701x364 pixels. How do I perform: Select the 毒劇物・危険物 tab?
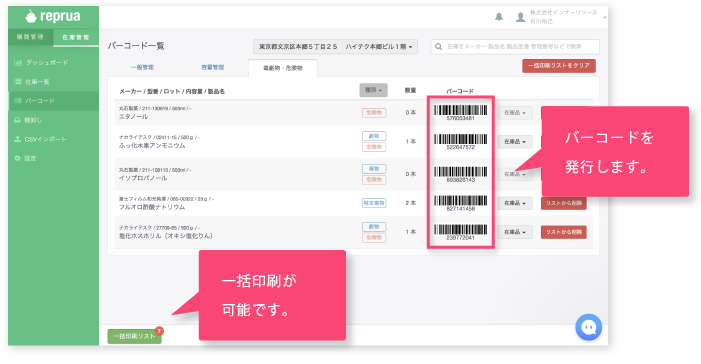pos(283,68)
